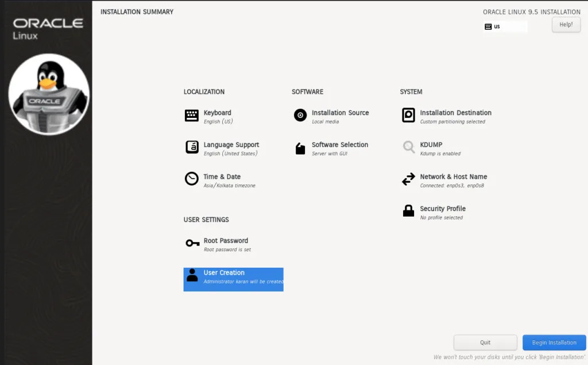Image resolution: width=588 pixels, height=365 pixels.
Task: Open the Keyboard settings label
Action: [217, 113]
